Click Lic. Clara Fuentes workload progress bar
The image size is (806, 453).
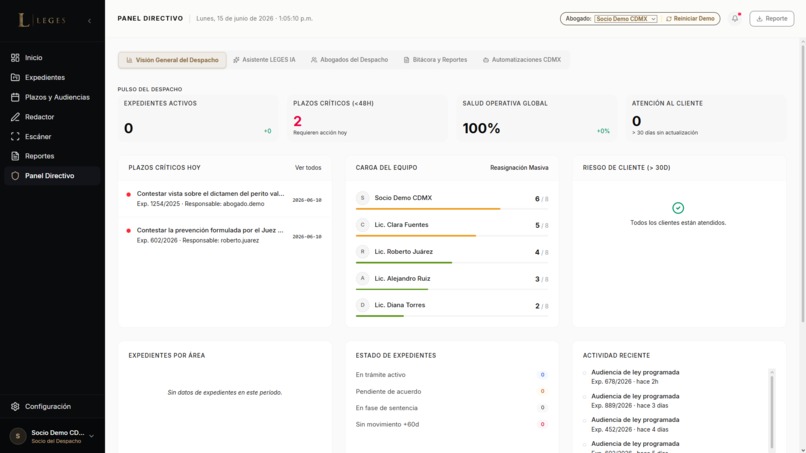coord(452,235)
